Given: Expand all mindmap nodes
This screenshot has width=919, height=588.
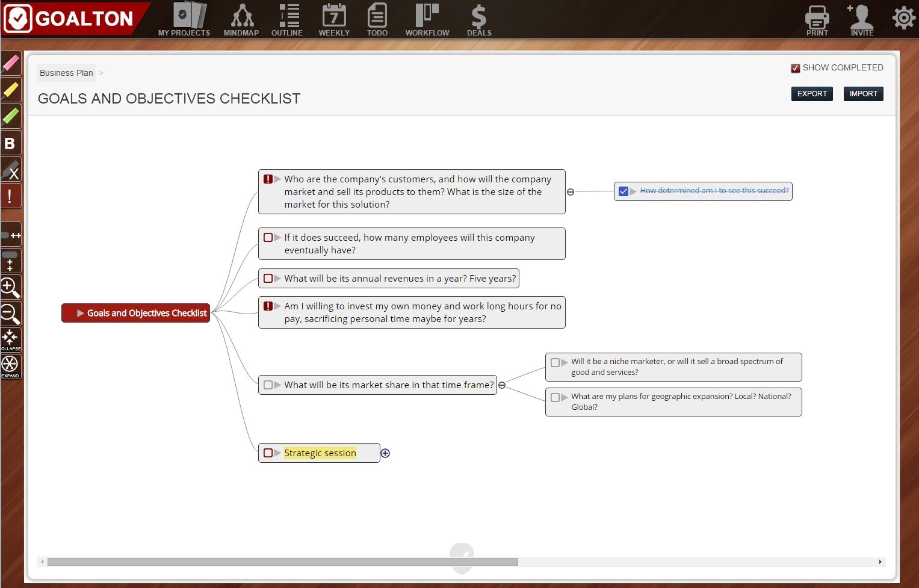Looking at the screenshot, I should pyautogui.click(x=11, y=366).
